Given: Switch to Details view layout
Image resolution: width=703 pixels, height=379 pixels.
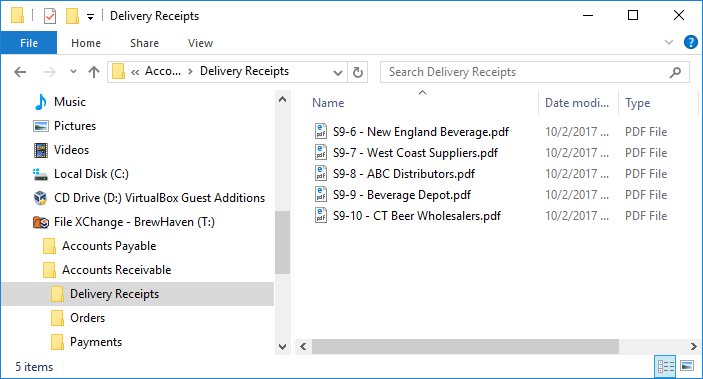Looking at the screenshot, I should pos(665,366).
